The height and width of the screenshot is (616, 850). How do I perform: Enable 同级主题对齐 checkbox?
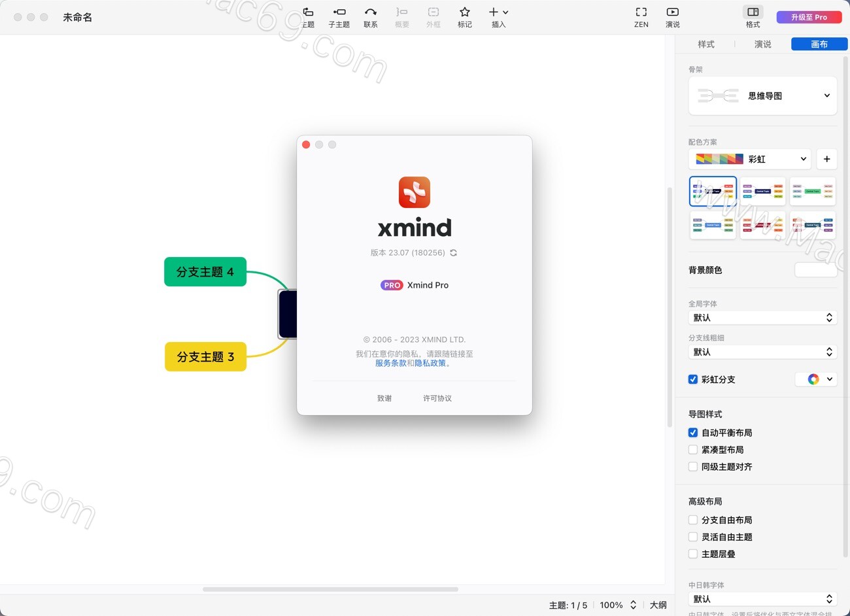693,467
